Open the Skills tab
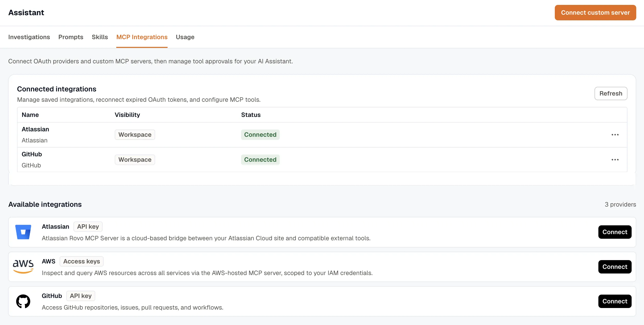644x325 pixels. pyautogui.click(x=100, y=37)
